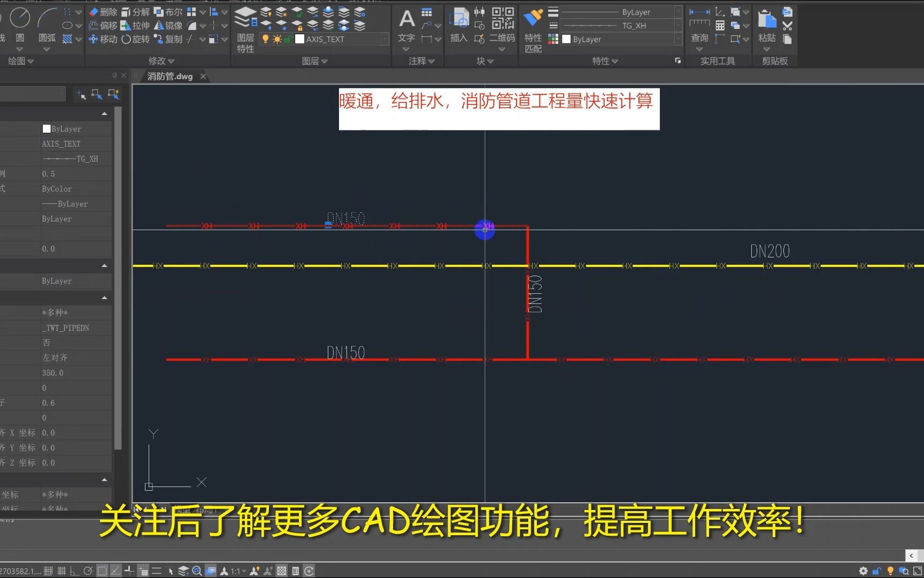924x578 pixels.
Task: Select the Circle (圆) drawing tool
Action: coord(20,24)
